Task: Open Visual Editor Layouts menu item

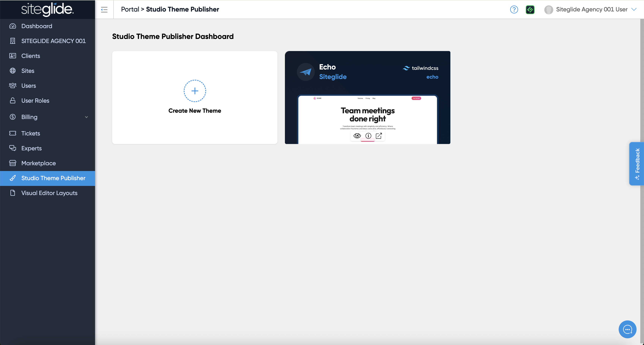Action: [49, 193]
